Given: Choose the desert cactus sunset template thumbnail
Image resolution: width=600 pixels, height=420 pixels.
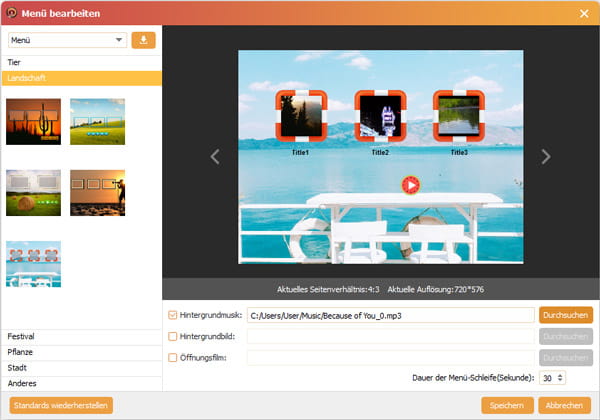Looking at the screenshot, I should coord(33,121).
